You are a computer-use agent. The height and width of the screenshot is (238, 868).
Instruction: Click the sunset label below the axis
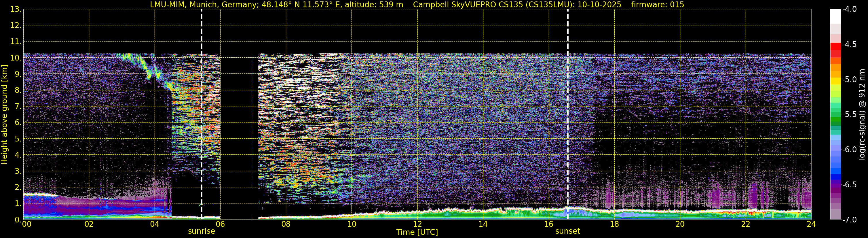point(568,231)
